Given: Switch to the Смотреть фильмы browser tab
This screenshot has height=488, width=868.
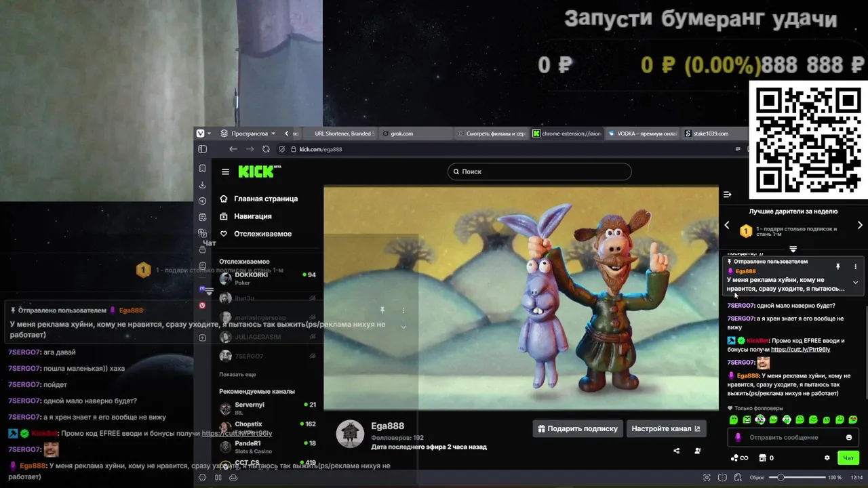Looking at the screenshot, I should click(x=492, y=134).
